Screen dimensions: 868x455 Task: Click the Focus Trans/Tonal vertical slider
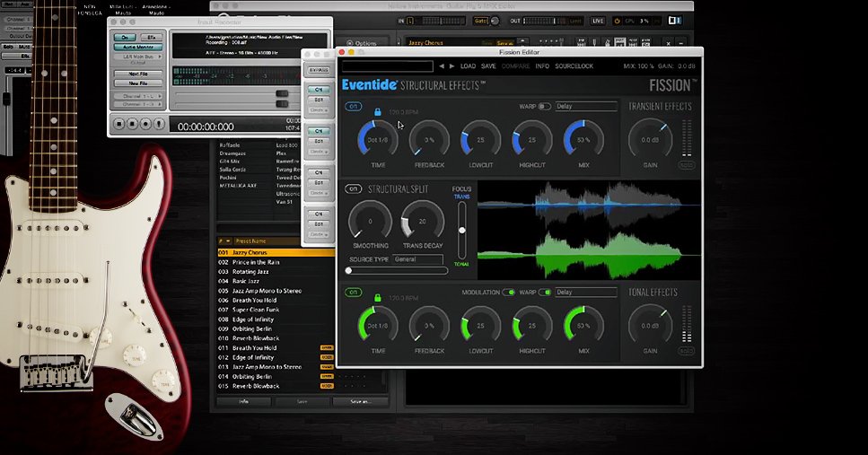click(x=462, y=231)
